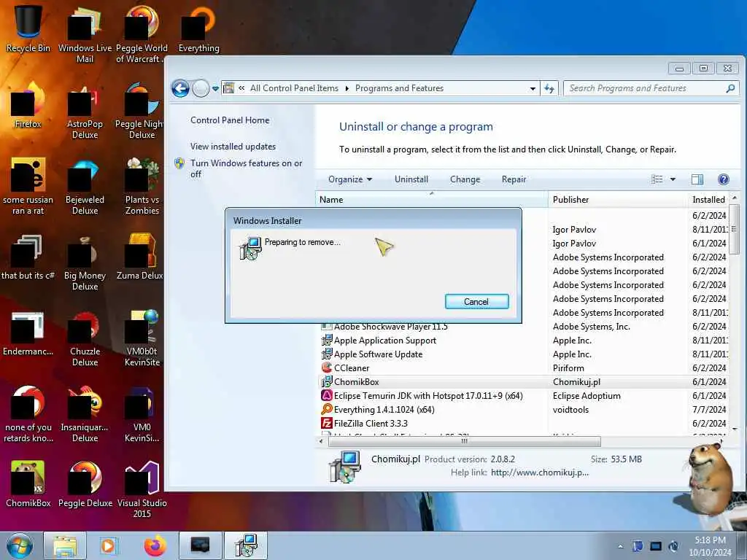Click the search Programs and Features field
The image size is (747, 560).
pos(644,88)
